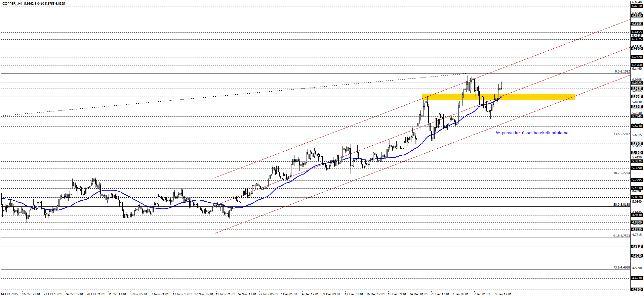
Task: Click the 61.8 4.7553 Fibonacci level label
Action: coord(621,236)
